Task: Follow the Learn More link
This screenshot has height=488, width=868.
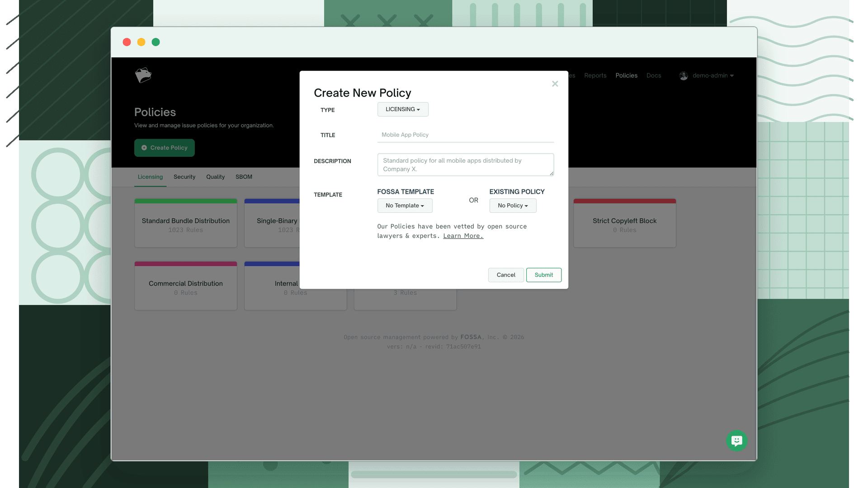Action: click(x=463, y=236)
